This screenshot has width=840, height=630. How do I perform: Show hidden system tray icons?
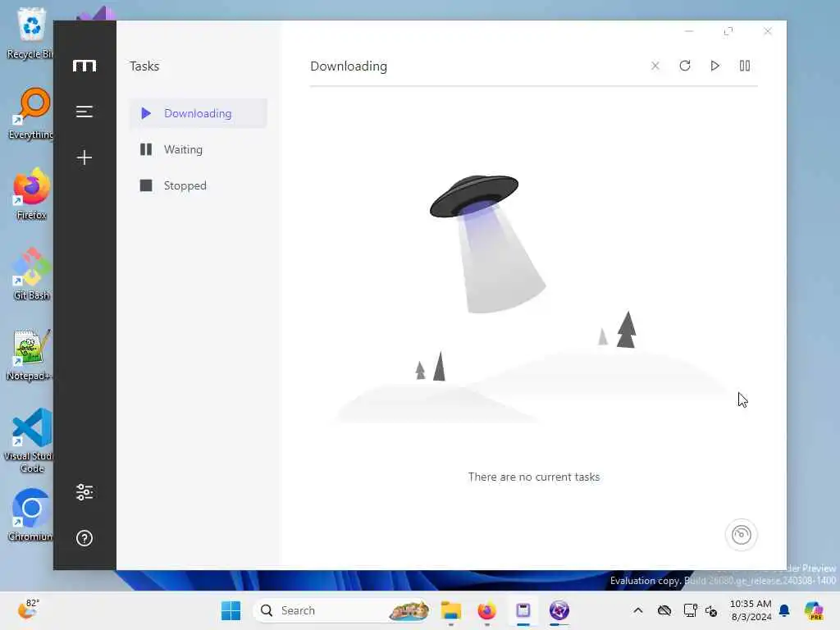(637, 610)
